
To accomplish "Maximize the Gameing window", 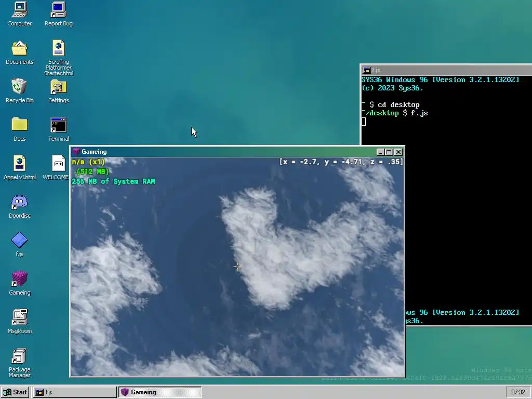I will click(389, 152).
